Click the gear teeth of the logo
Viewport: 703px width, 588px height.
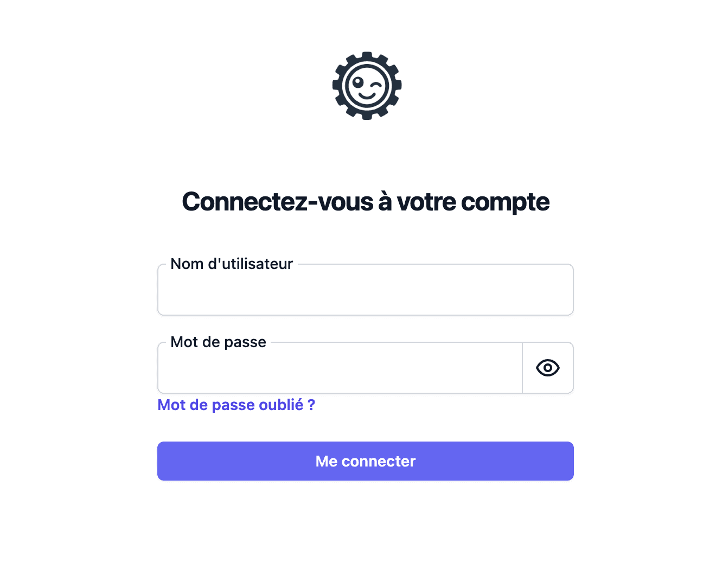click(367, 56)
